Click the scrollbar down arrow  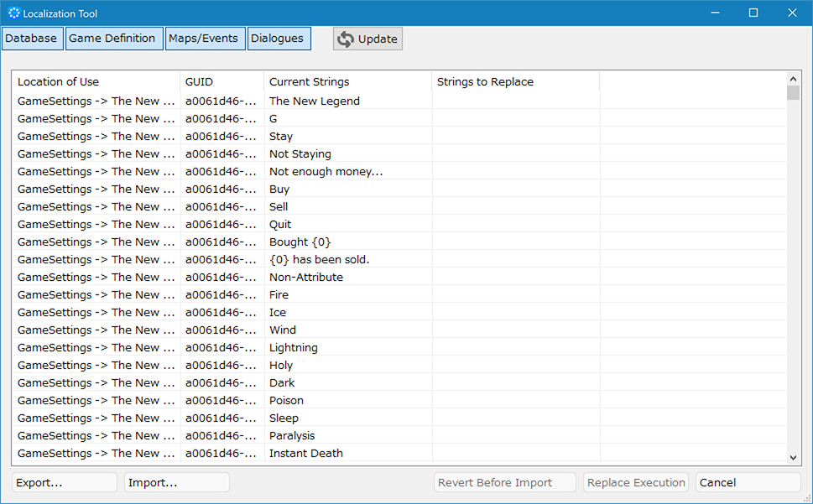tap(794, 457)
